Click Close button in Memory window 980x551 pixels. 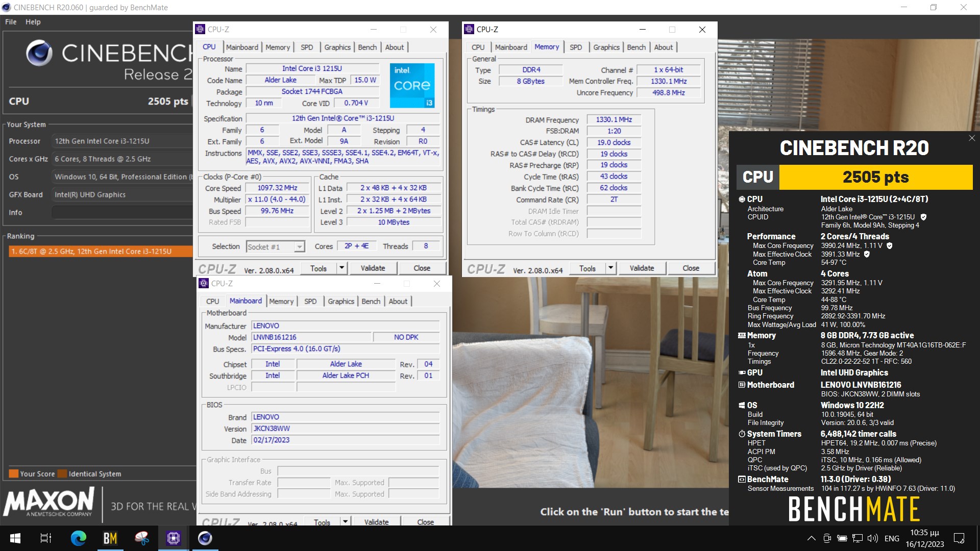coord(691,268)
